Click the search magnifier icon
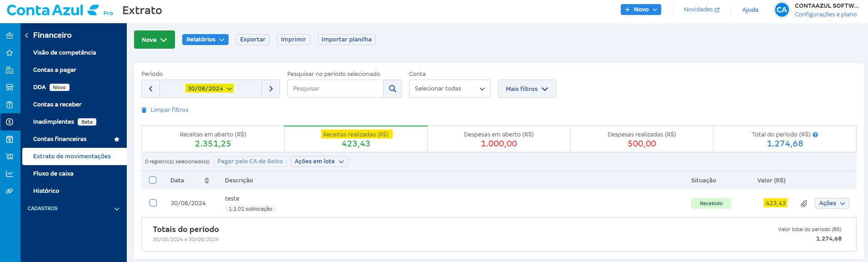868x262 pixels. pyautogui.click(x=392, y=89)
